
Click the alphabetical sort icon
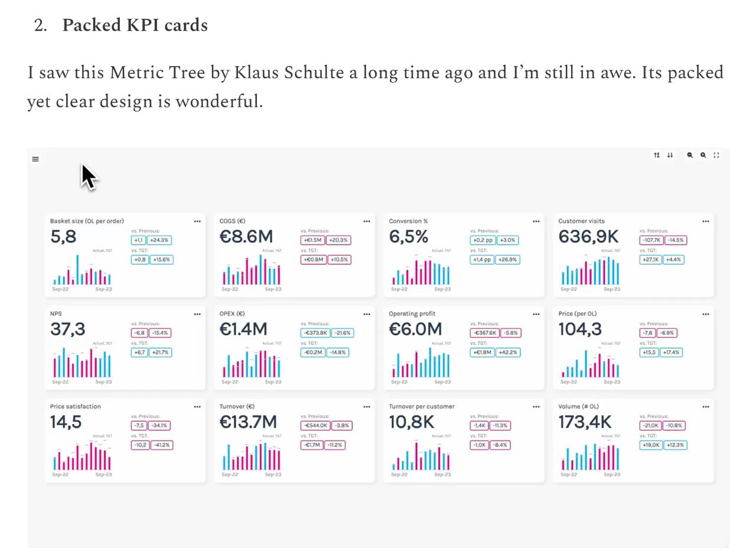(657, 155)
